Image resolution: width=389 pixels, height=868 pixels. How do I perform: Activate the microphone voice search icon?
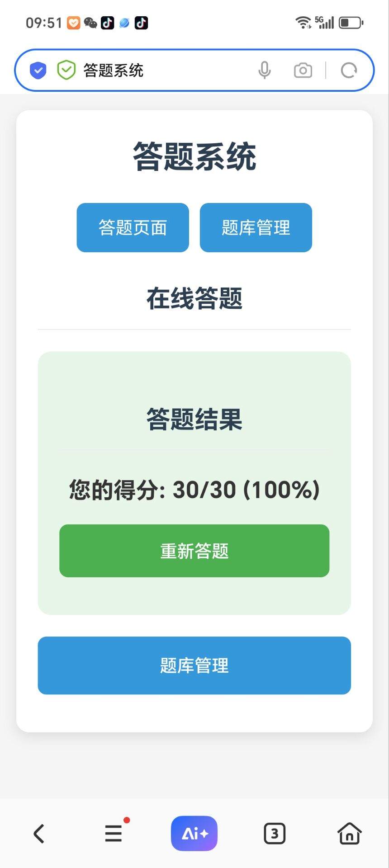[265, 70]
